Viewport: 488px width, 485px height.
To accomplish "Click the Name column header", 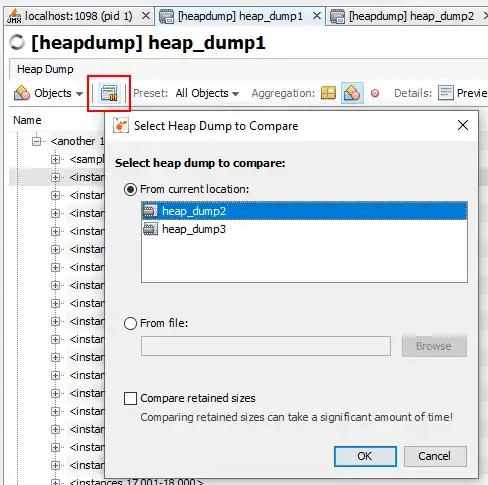I will tap(27, 120).
